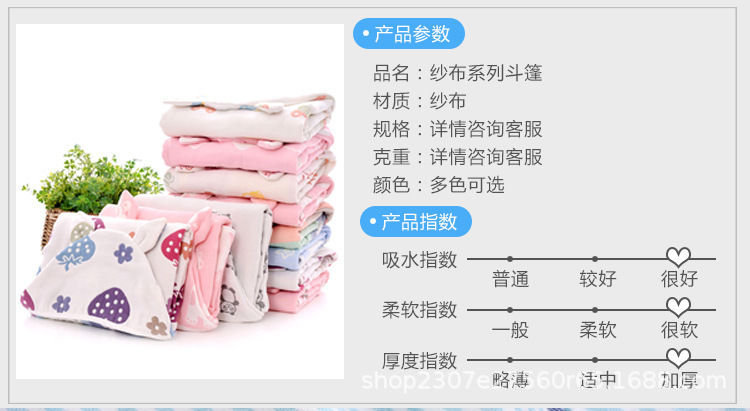Select the 普通 dot on 吸水指数 line
This screenshot has width=750, height=411.
click(510, 259)
